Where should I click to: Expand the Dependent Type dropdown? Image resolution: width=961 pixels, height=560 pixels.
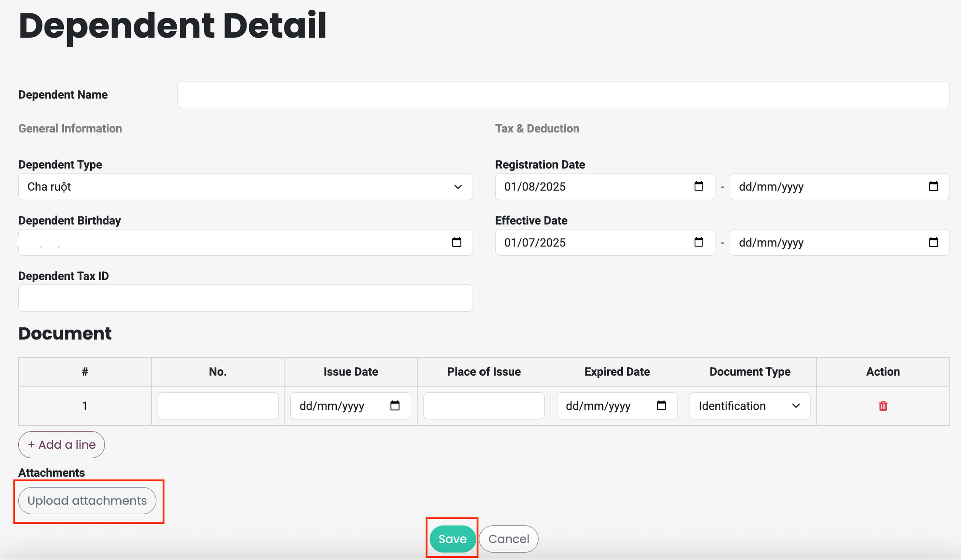(x=245, y=187)
